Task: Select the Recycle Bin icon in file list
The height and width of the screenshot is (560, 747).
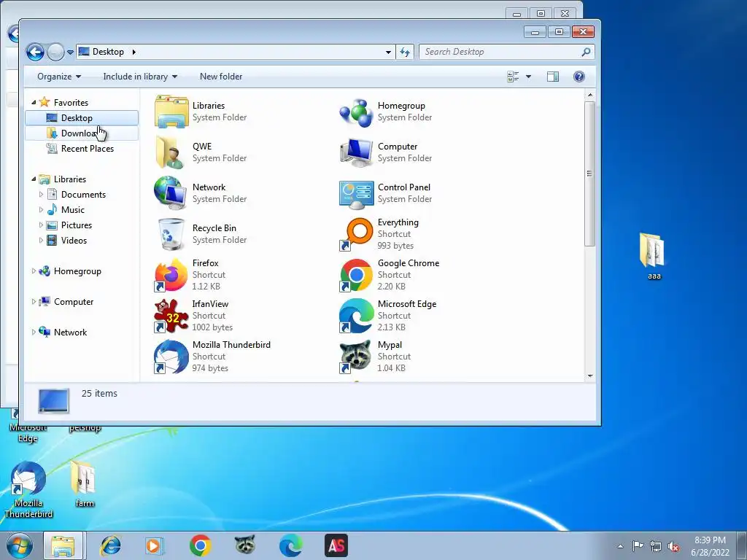Action: click(171, 234)
